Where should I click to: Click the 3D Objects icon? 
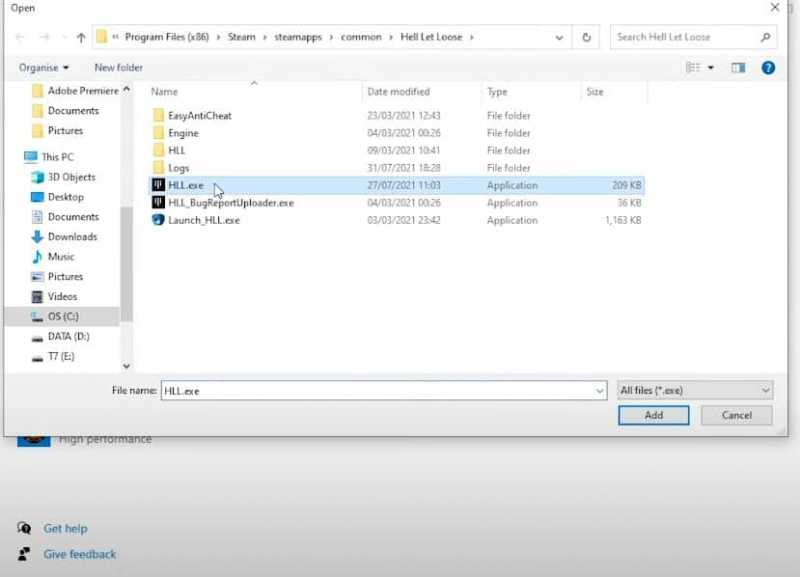tap(37, 177)
